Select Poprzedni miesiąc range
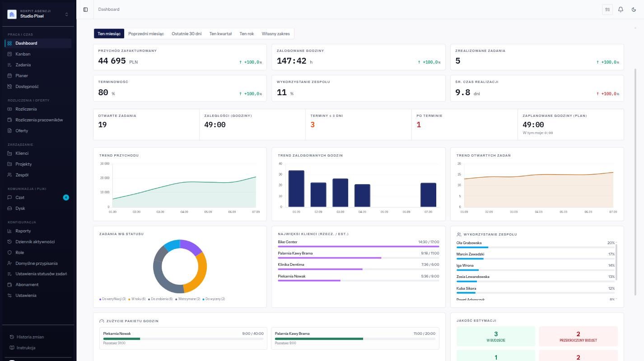 pyautogui.click(x=146, y=34)
